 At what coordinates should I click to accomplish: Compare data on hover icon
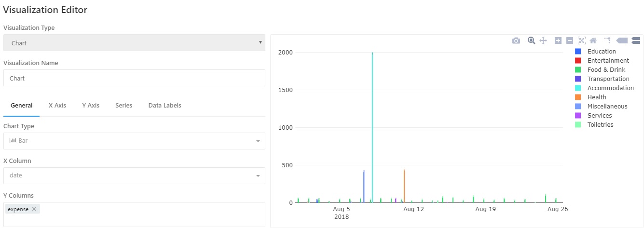click(x=635, y=41)
